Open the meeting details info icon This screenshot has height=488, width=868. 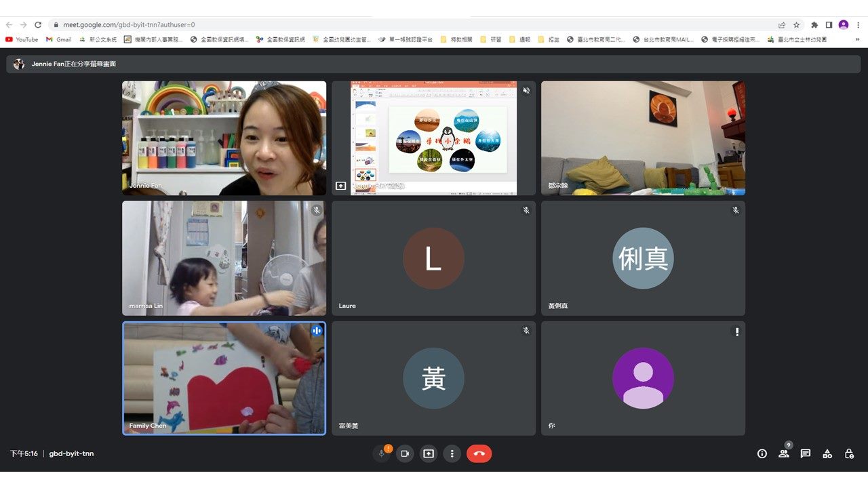(x=762, y=453)
